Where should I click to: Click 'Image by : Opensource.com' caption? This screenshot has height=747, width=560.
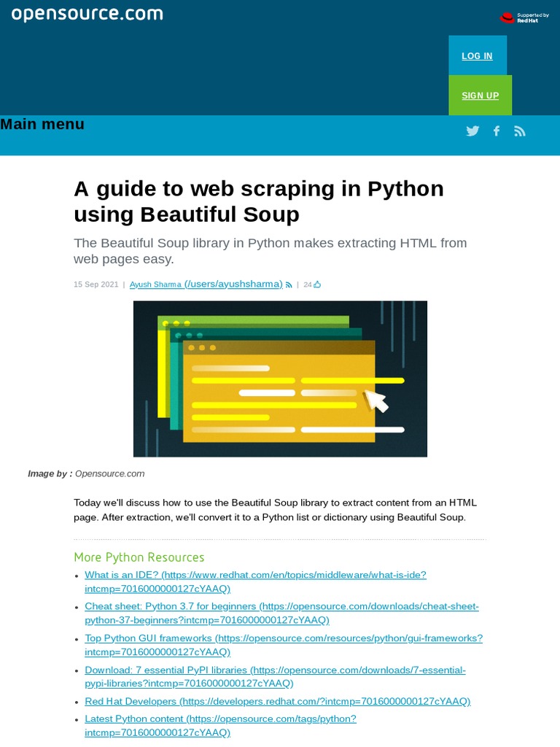86,473
